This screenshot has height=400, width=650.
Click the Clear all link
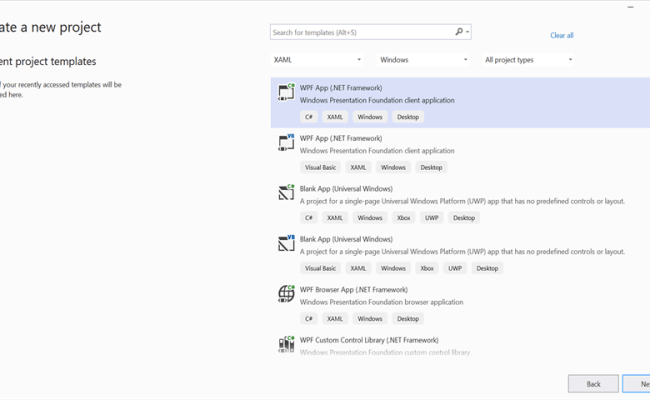pos(562,35)
